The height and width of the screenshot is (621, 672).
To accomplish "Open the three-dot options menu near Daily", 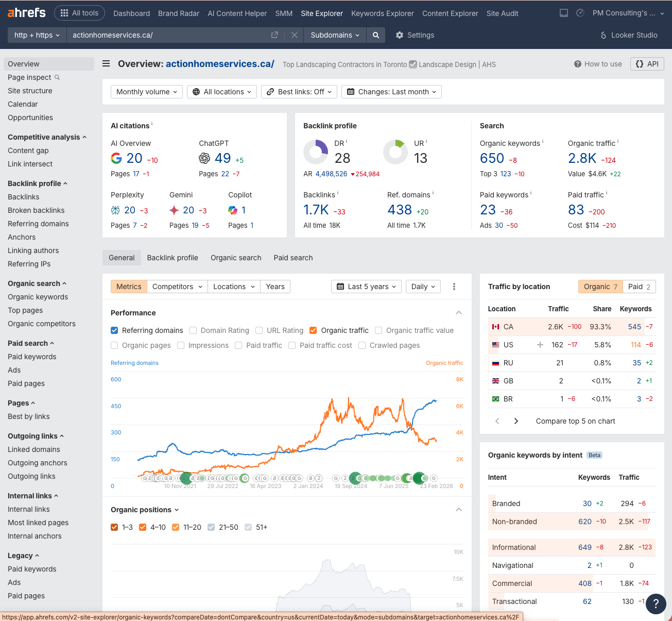I will (x=454, y=286).
